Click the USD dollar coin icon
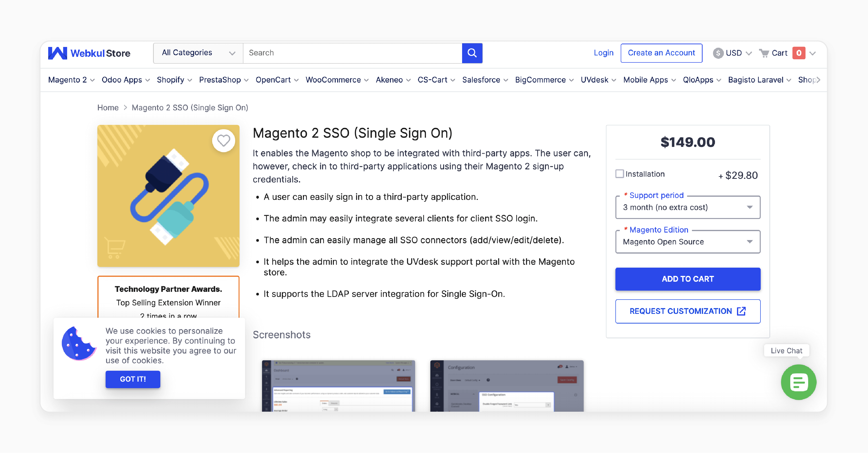The width and height of the screenshot is (868, 453). coord(718,53)
